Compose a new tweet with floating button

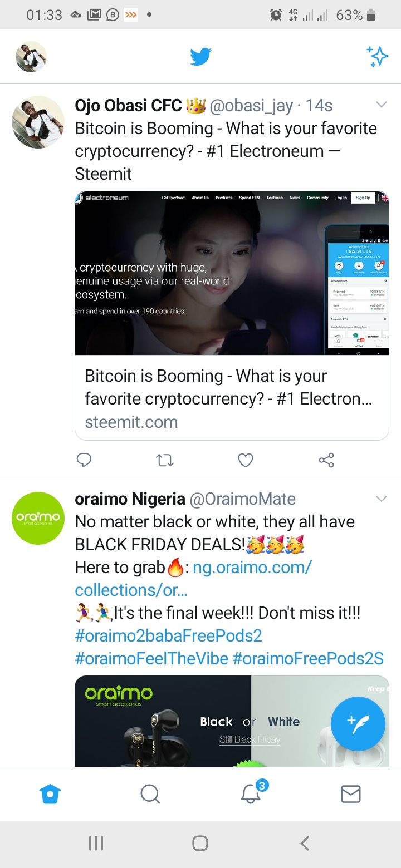coord(358,724)
